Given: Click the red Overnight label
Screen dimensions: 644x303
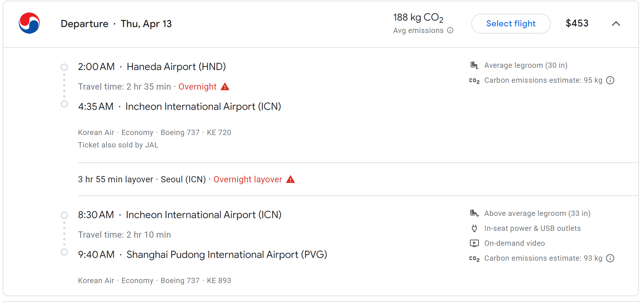Looking at the screenshot, I should tap(197, 86).
